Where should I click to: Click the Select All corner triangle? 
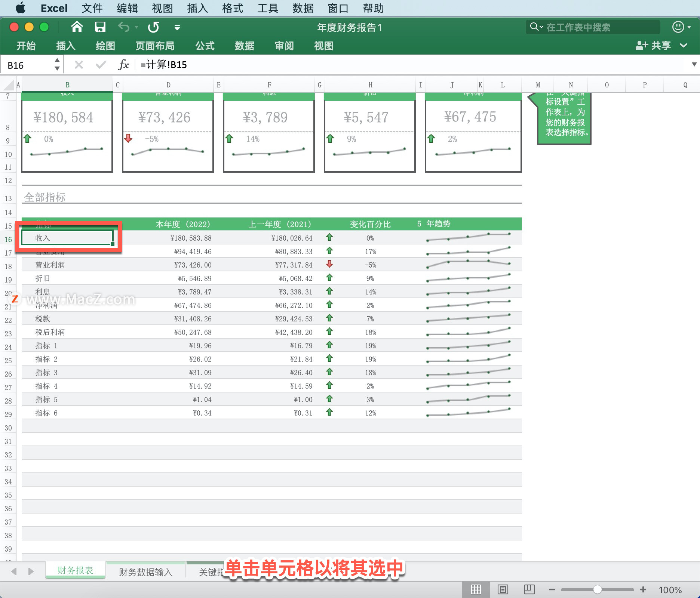tap(8, 85)
